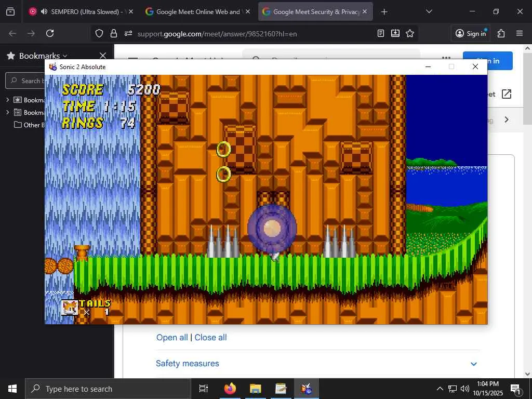532x399 pixels.
Task: Click the Tails lives icon in game
Action: pos(70,308)
